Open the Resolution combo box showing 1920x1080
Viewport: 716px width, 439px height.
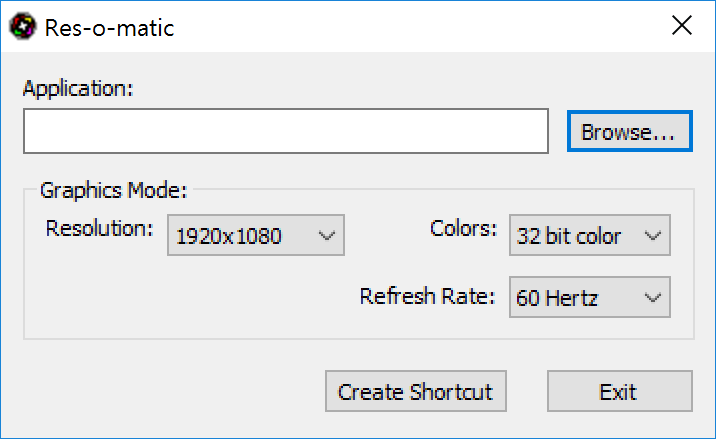click(x=256, y=235)
